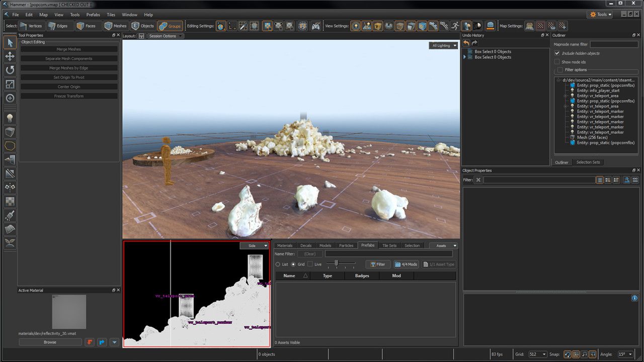
Task: Select the Scale tool in left toolbar
Action: pyautogui.click(x=10, y=84)
